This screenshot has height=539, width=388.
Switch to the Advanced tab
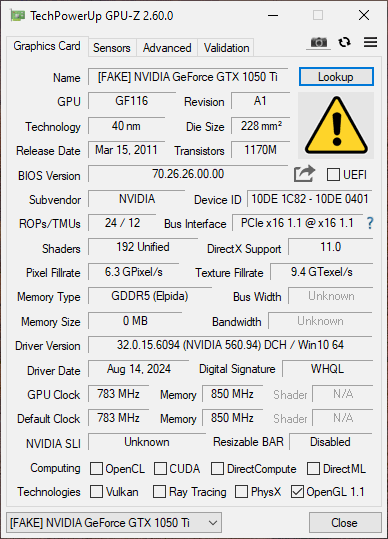point(167,48)
